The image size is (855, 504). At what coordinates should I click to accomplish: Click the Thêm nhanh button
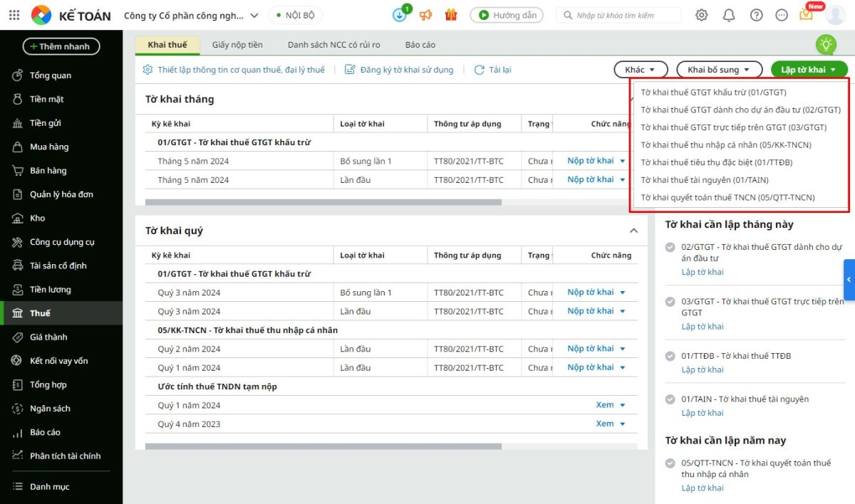[x=61, y=46]
